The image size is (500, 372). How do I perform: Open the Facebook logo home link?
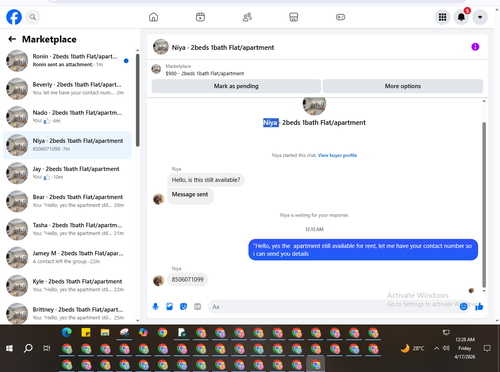pos(14,17)
